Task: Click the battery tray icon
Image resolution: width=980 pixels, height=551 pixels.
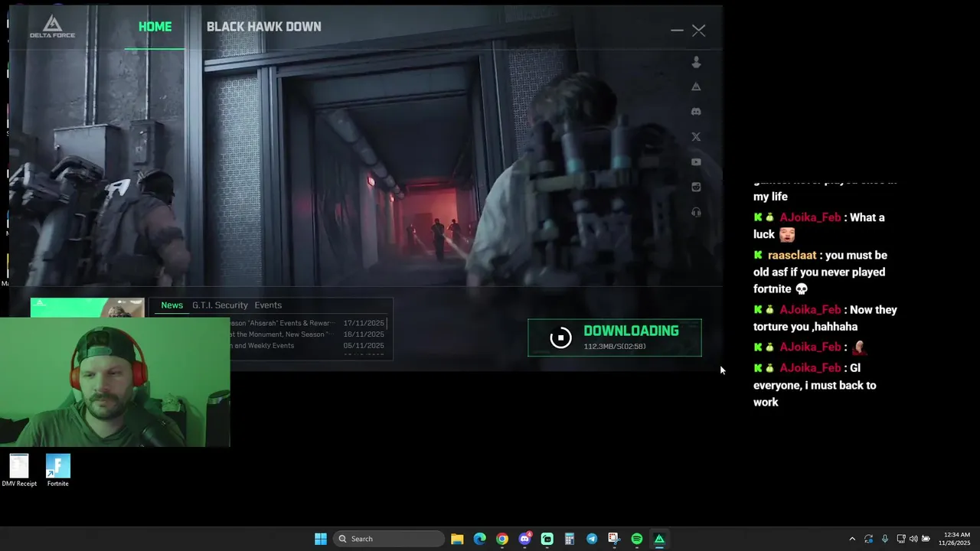Action: (926, 539)
